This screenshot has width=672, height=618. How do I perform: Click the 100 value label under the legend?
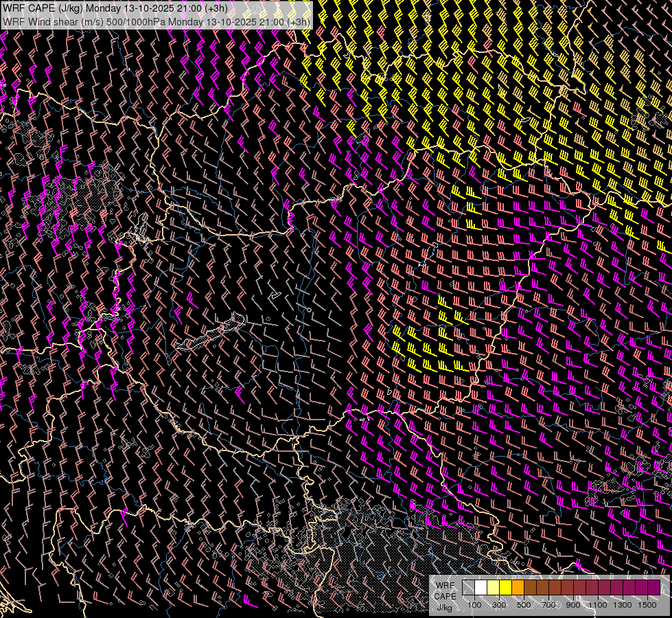point(474,605)
